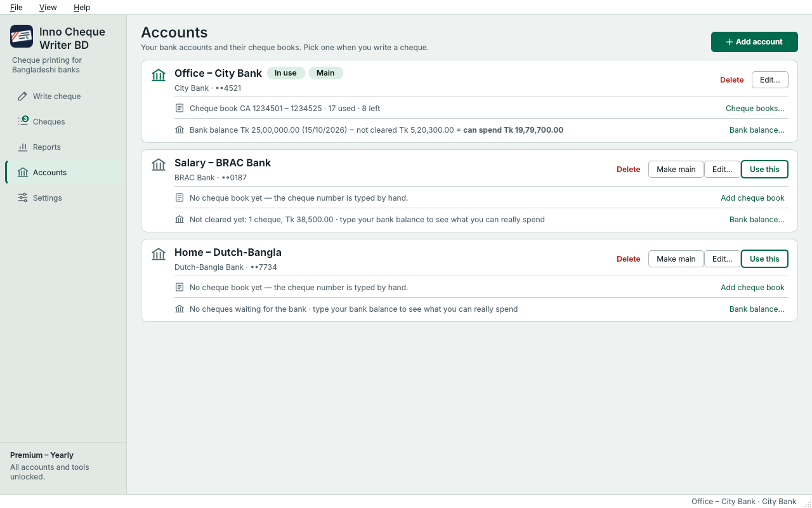The width and height of the screenshot is (812, 508).
Task: Make Home – Dutch-Bangla the main account
Action: [x=676, y=259]
